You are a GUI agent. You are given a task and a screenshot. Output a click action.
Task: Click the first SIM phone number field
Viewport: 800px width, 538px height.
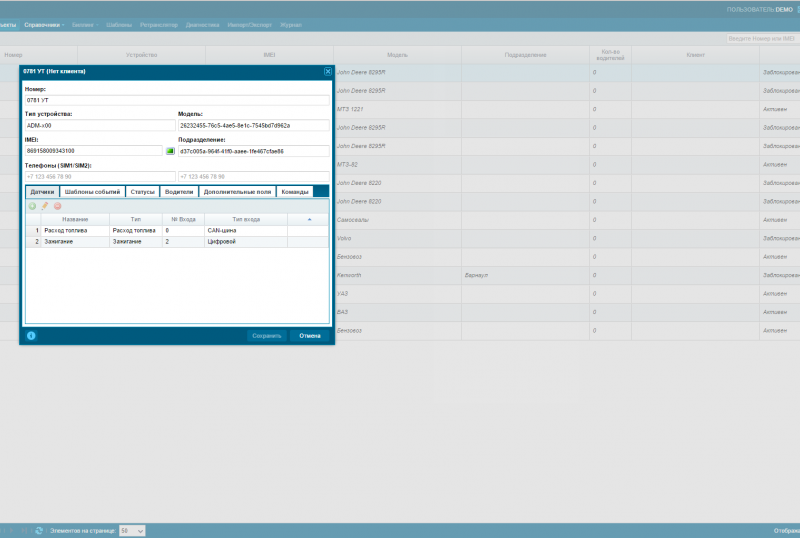pos(99,176)
